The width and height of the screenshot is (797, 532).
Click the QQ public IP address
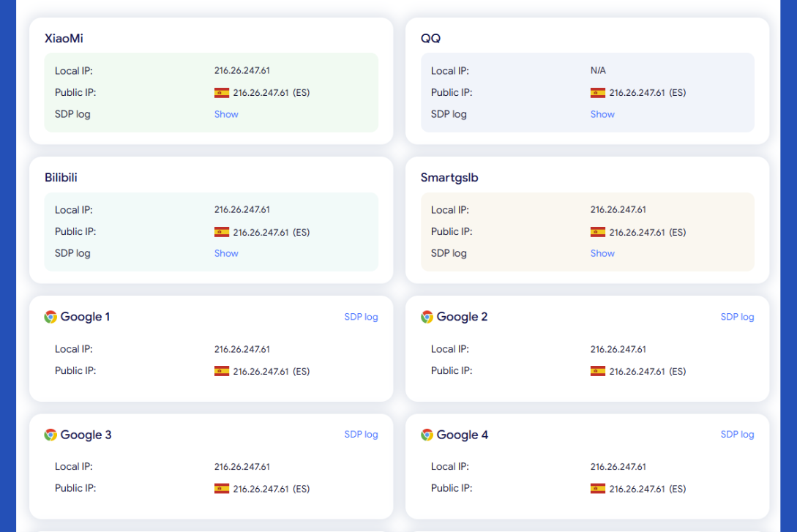point(637,93)
